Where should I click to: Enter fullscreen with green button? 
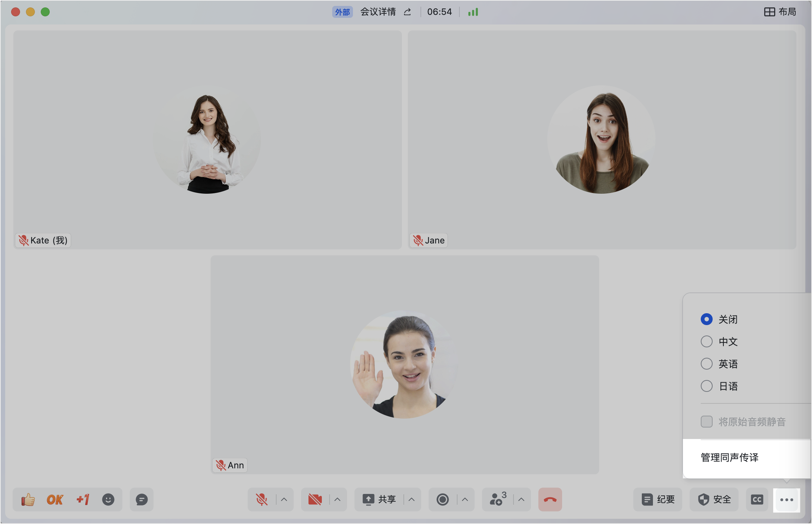45,12
